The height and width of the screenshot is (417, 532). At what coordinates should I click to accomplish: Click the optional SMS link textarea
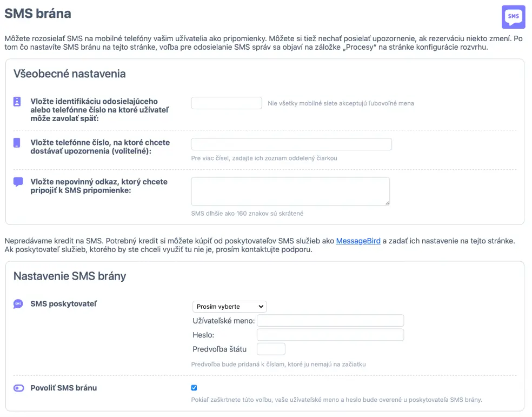click(x=290, y=191)
